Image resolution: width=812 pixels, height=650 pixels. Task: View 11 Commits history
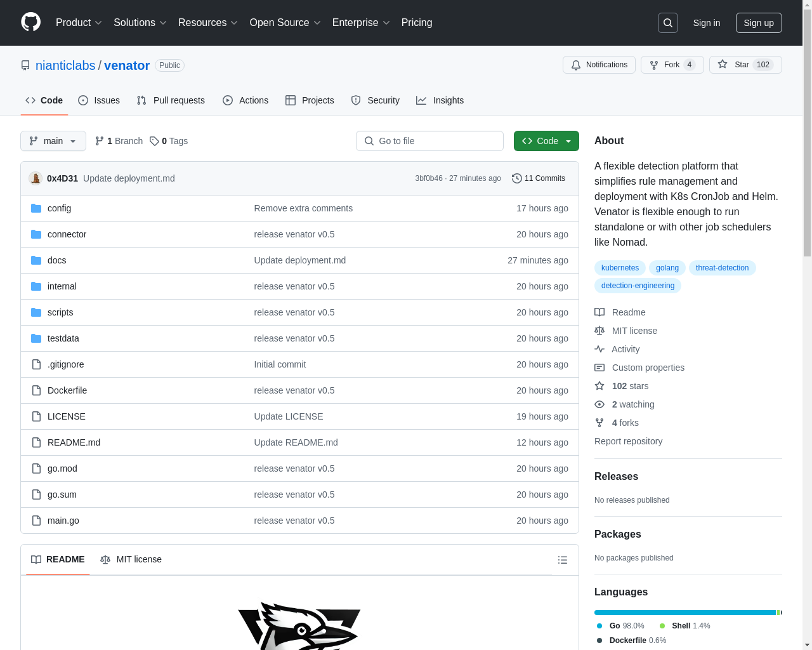tap(539, 178)
